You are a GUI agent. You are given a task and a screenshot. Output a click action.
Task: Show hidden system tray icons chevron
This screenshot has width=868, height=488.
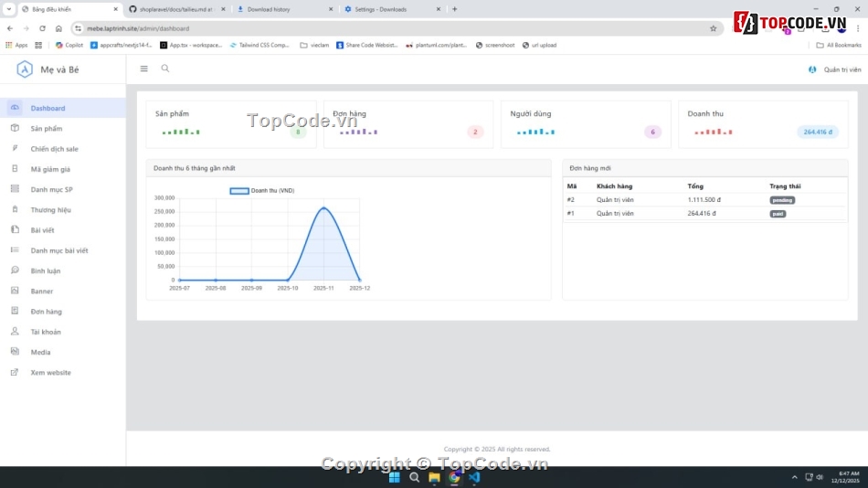point(794,477)
